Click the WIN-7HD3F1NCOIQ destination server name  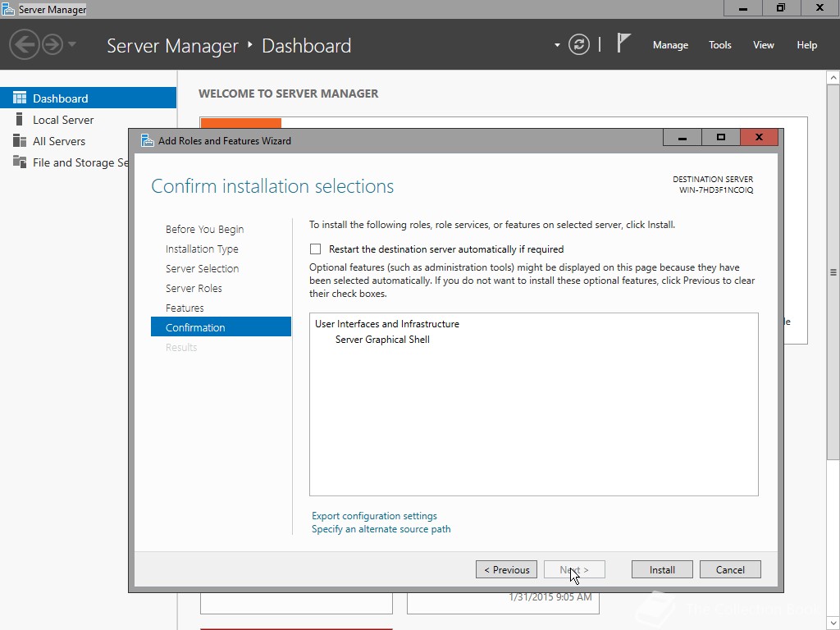tap(716, 190)
